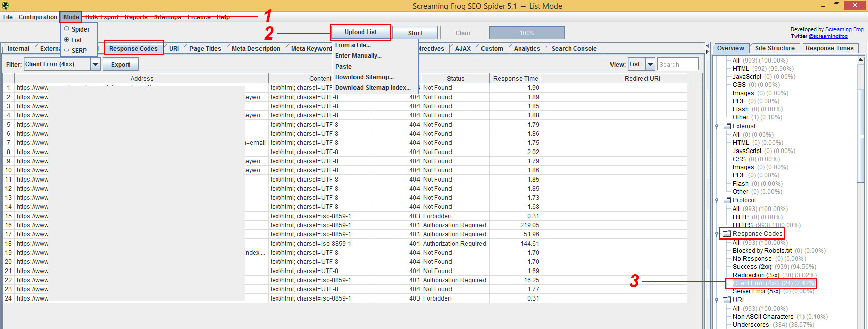Open the Overview tab in right panel
This screenshot has height=329, width=868.
coord(730,48)
